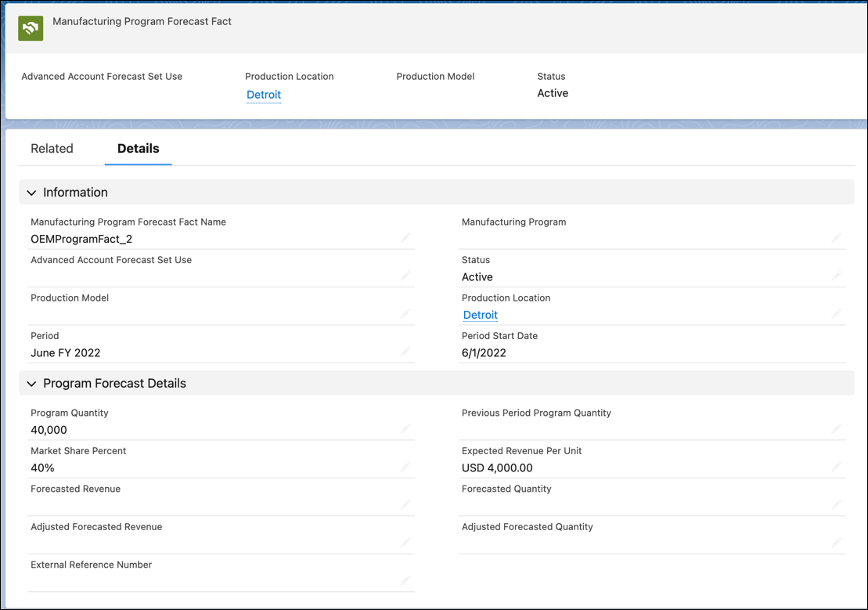Click the Period Start Date label

point(499,336)
